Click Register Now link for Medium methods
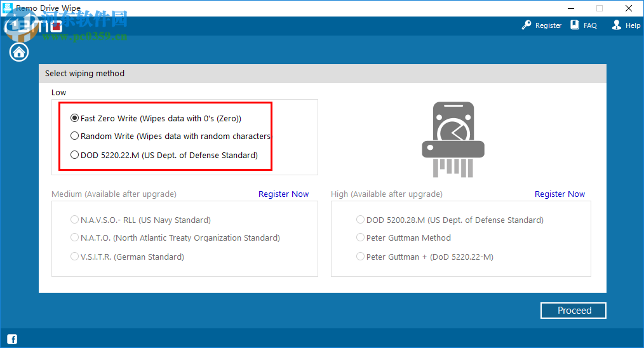The height and width of the screenshot is (348, 644). tap(283, 194)
